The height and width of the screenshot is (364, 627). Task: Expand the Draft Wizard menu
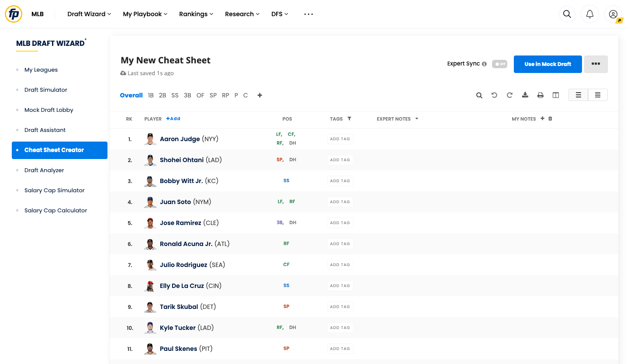(89, 14)
